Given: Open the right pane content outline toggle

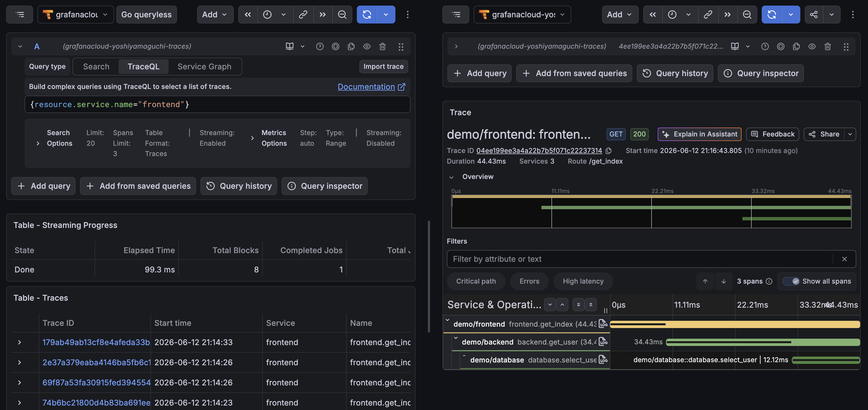Looking at the screenshot, I should tap(456, 15).
